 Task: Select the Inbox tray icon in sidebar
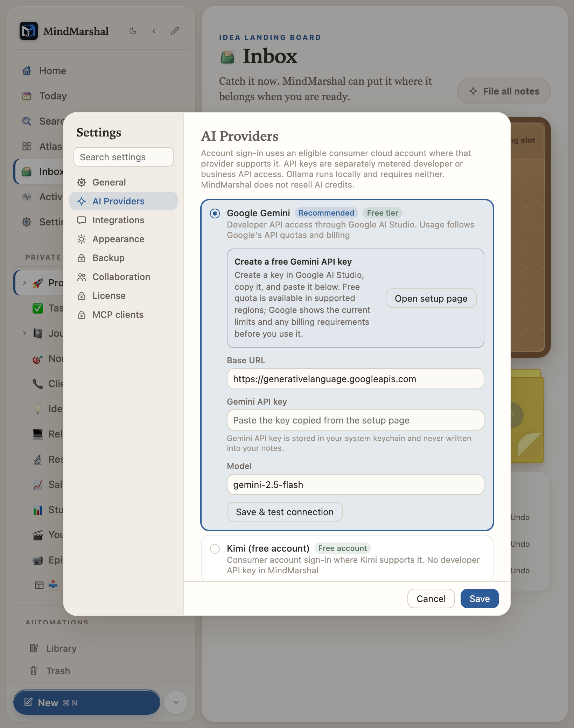tap(27, 171)
